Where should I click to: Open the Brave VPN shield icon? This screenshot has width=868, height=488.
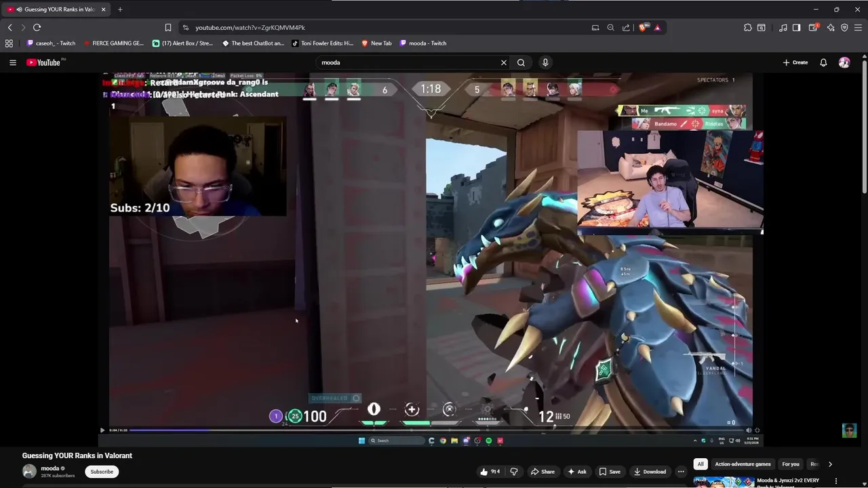click(844, 28)
